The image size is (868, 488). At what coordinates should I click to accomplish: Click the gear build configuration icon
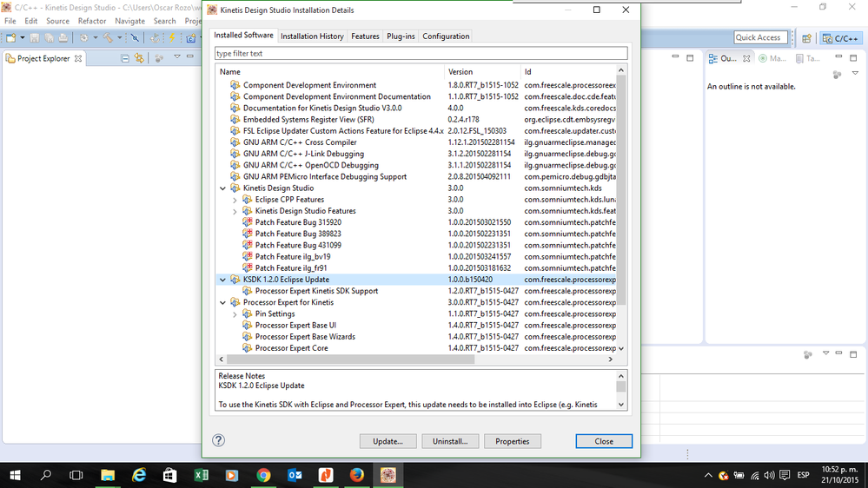coord(83,37)
